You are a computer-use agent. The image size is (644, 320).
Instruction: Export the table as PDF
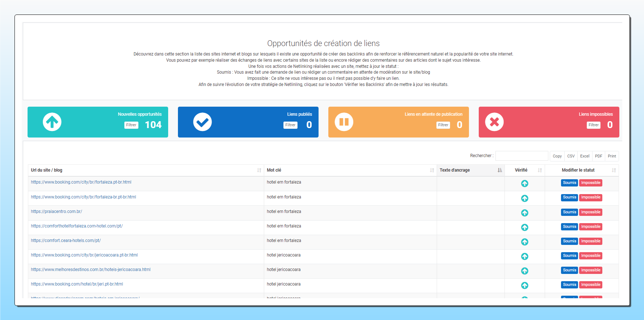(598, 156)
